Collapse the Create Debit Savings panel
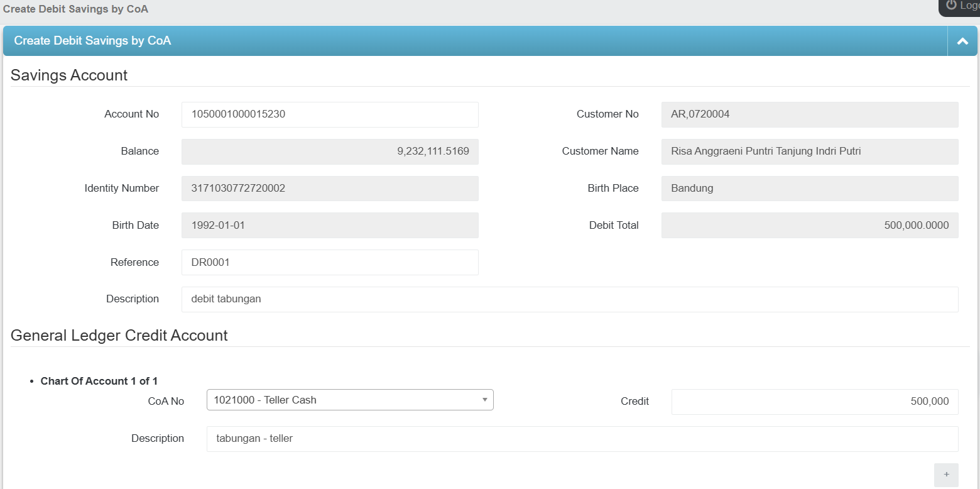Viewport: 980px width, 489px height. coord(962,41)
